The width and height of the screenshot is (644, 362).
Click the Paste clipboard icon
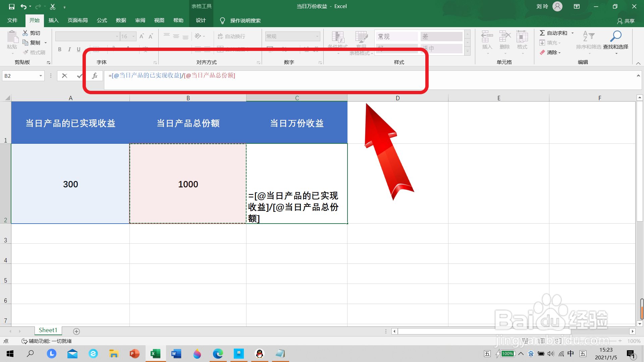click(x=12, y=37)
